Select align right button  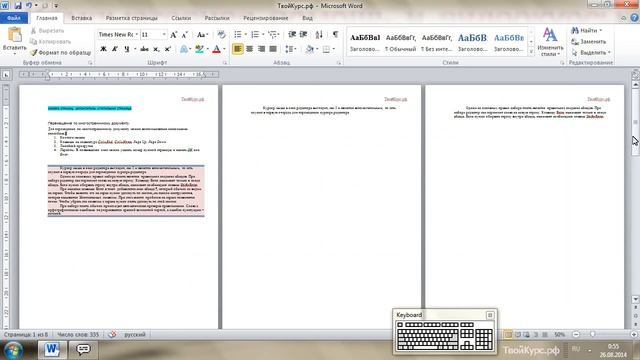tap(261, 49)
